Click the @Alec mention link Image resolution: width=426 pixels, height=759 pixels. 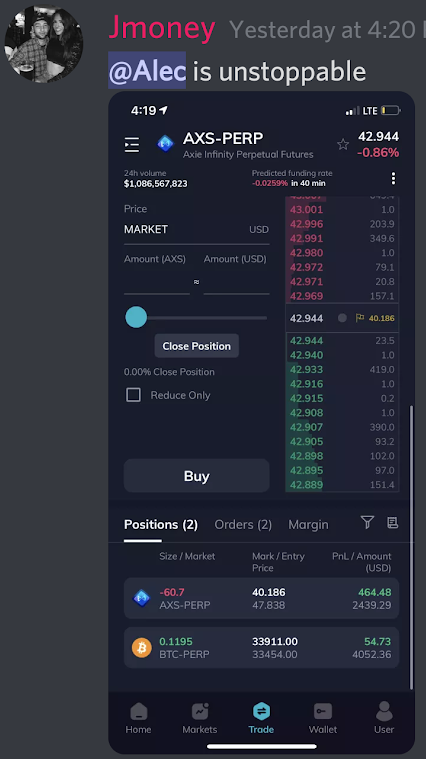(147, 71)
